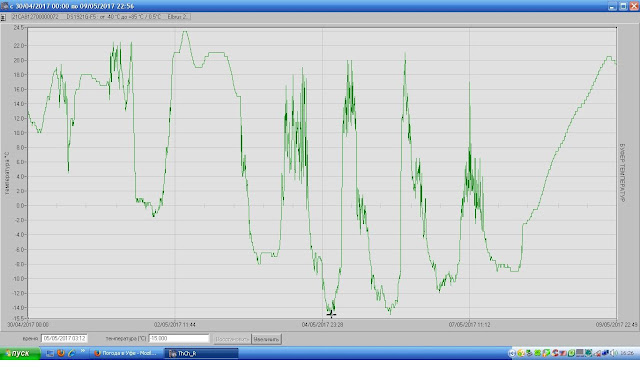Click the system clock showing 16:26
The width and height of the screenshot is (640, 375).
(627, 353)
